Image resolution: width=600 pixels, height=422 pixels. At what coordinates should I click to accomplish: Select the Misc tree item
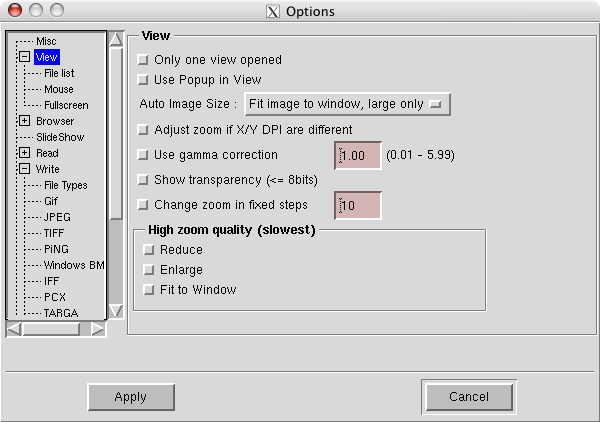tap(46, 41)
